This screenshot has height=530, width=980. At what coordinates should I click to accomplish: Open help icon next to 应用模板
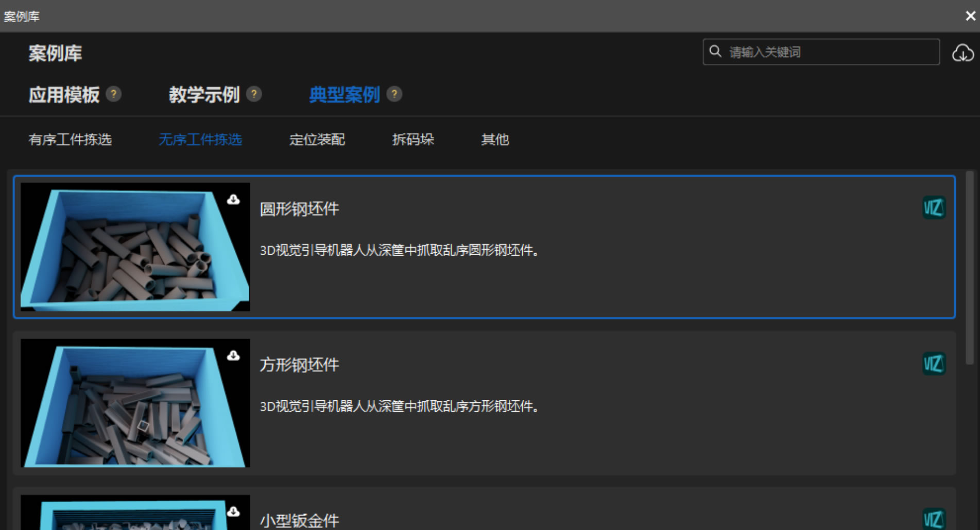tap(113, 94)
